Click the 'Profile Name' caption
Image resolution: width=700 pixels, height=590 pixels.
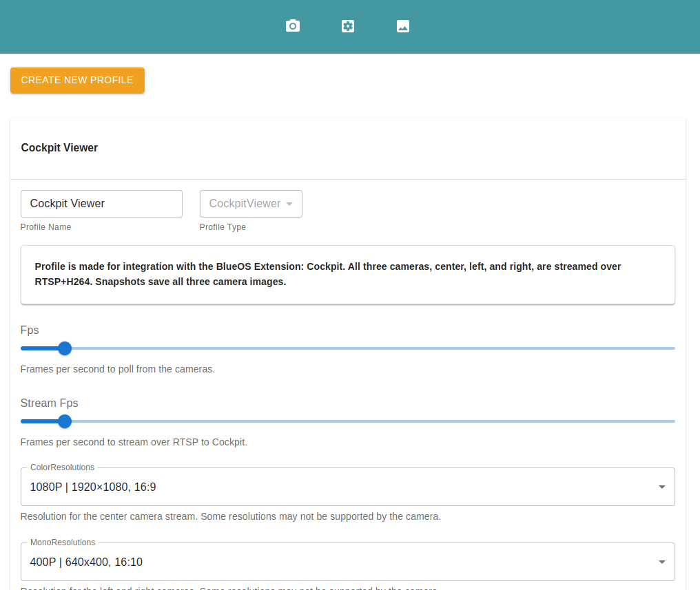(x=45, y=227)
